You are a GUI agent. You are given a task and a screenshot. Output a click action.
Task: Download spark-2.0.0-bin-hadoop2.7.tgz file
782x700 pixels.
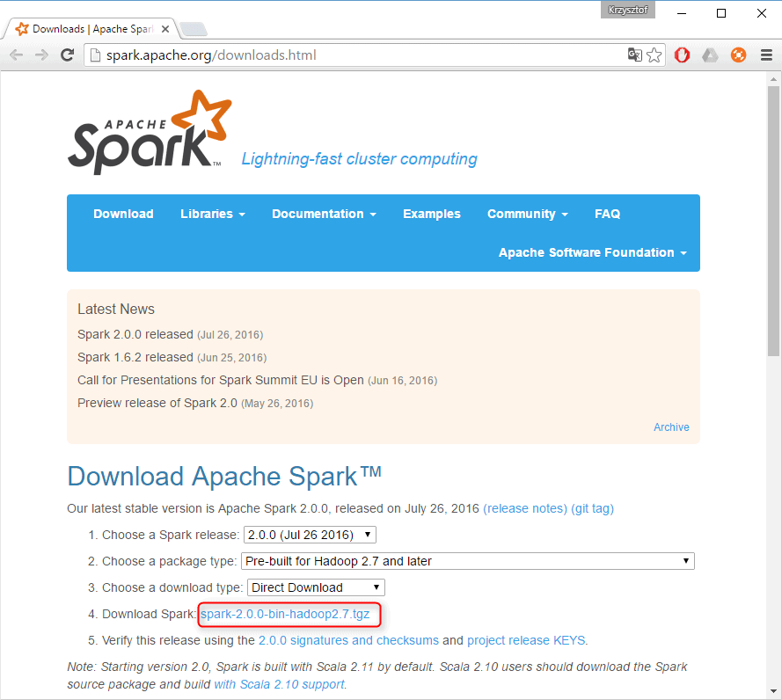pos(285,614)
